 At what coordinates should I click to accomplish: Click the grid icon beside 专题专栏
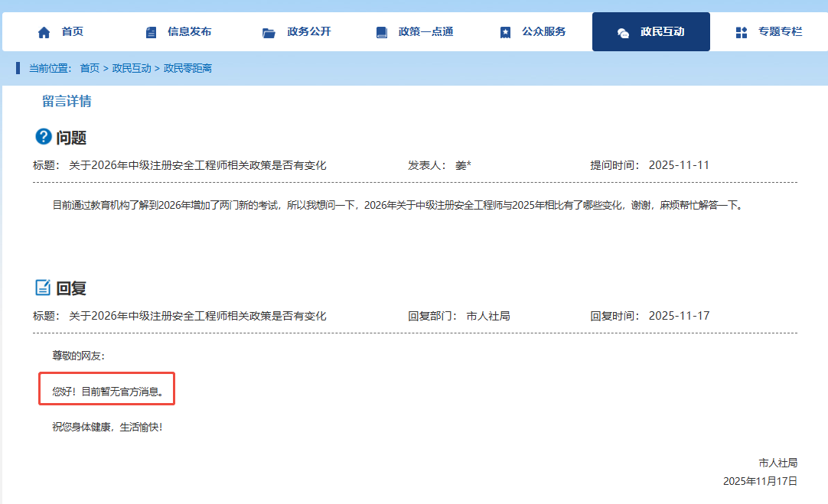(x=741, y=32)
